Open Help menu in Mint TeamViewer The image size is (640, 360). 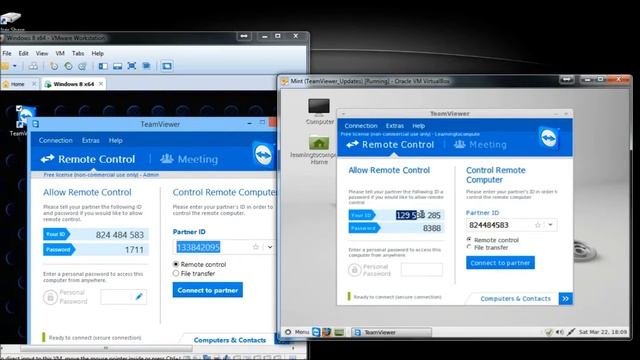(x=418, y=126)
